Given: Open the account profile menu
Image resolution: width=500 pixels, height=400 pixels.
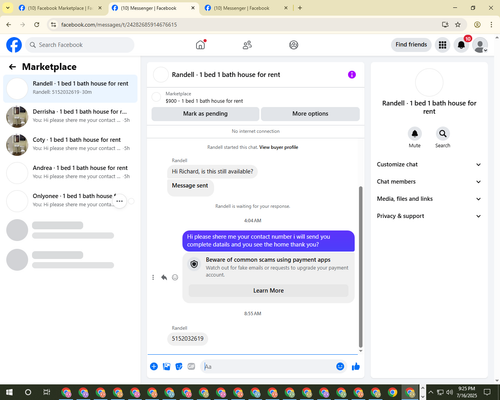Looking at the screenshot, I should click(480, 45).
